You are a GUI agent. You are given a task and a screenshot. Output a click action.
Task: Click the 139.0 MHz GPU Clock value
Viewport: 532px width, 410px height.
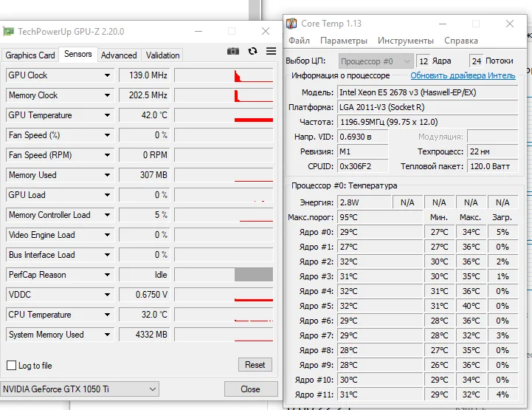click(x=144, y=75)
